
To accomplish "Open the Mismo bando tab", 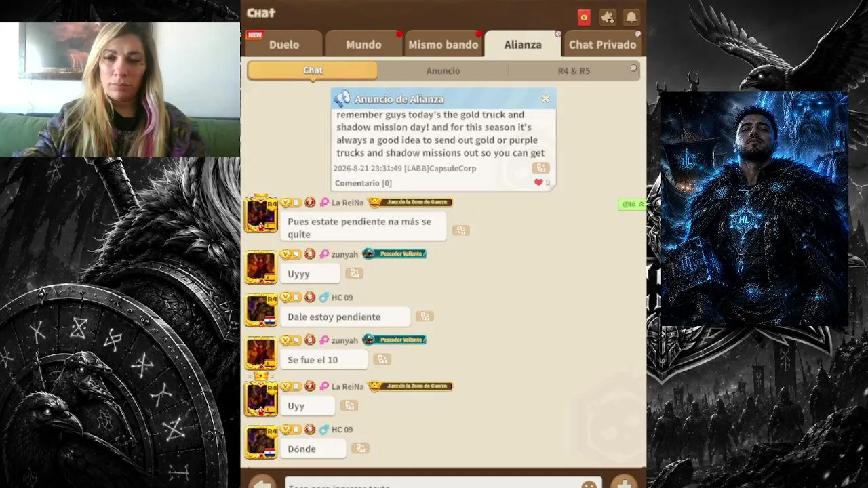I will (443, 44).
